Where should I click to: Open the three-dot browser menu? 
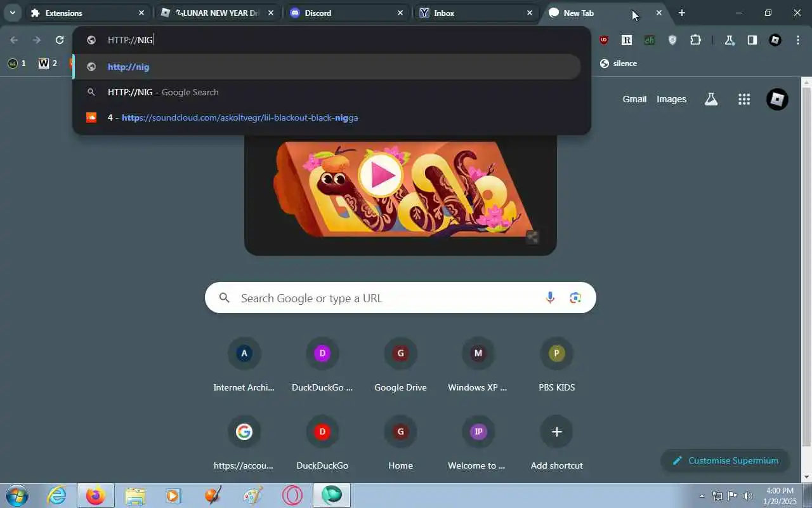(798, 40)
